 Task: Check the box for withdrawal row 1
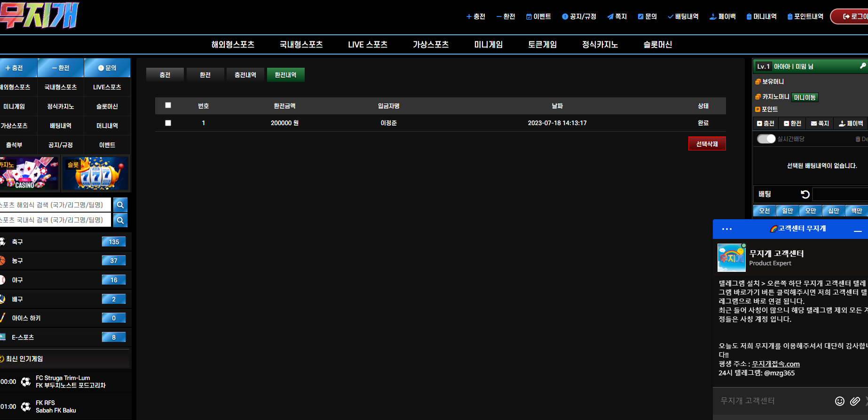pos(168,123)
